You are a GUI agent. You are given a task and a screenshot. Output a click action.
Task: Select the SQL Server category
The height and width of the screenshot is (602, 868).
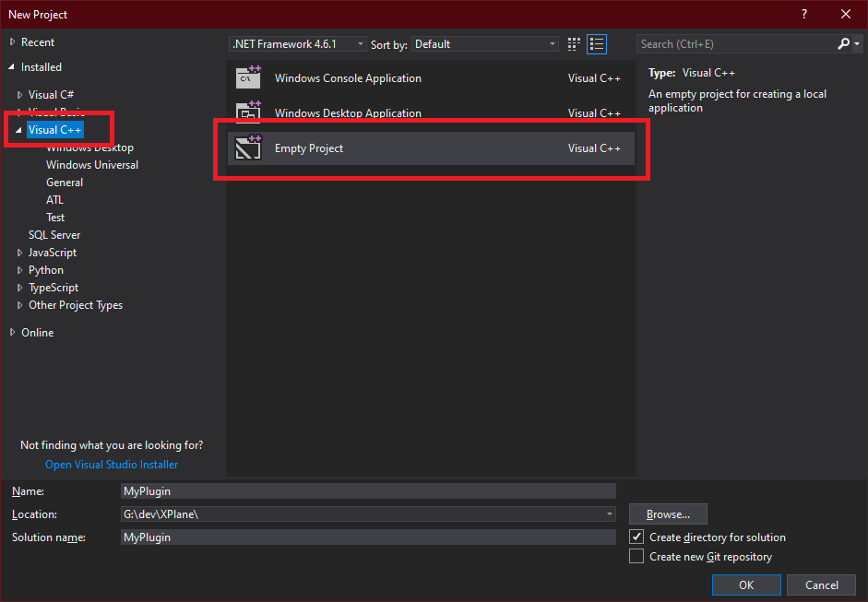pos(54,234)
